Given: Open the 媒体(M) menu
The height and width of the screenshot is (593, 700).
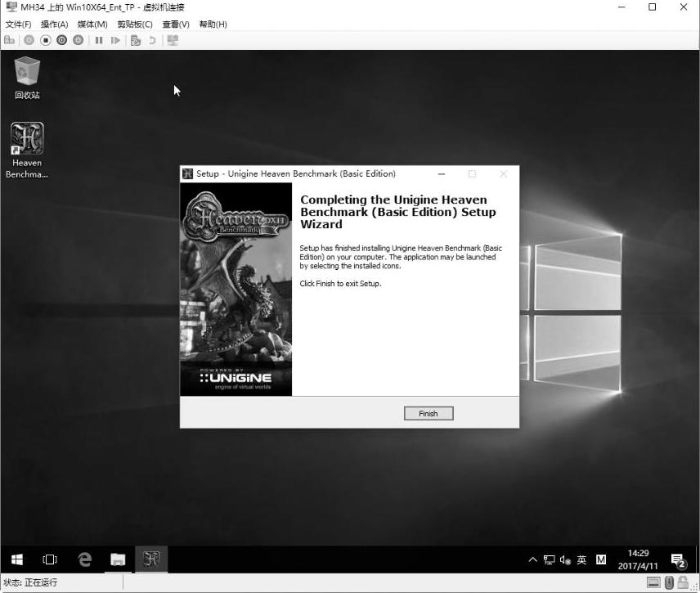Looking at the screenshot, I should click(x=92, y=24).
